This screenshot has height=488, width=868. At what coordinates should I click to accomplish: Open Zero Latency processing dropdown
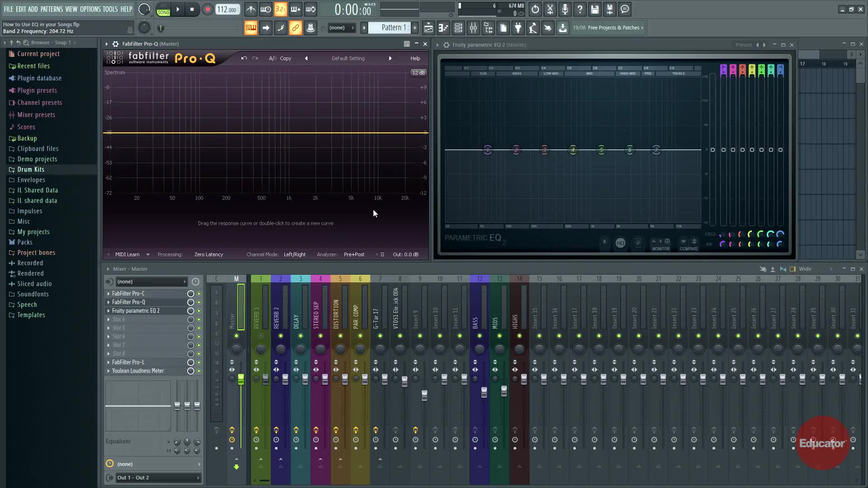[x=208, y=254]
